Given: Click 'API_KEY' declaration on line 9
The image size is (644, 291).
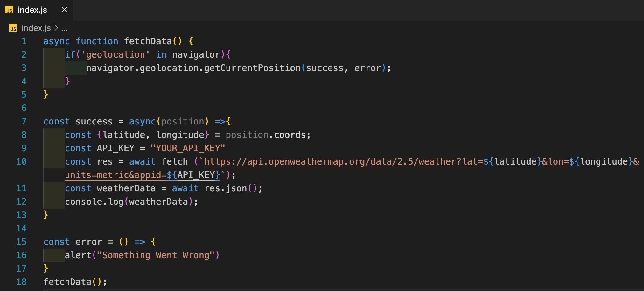Looking at the screenshot, I should pyautogui.click(x=115, y=148).
